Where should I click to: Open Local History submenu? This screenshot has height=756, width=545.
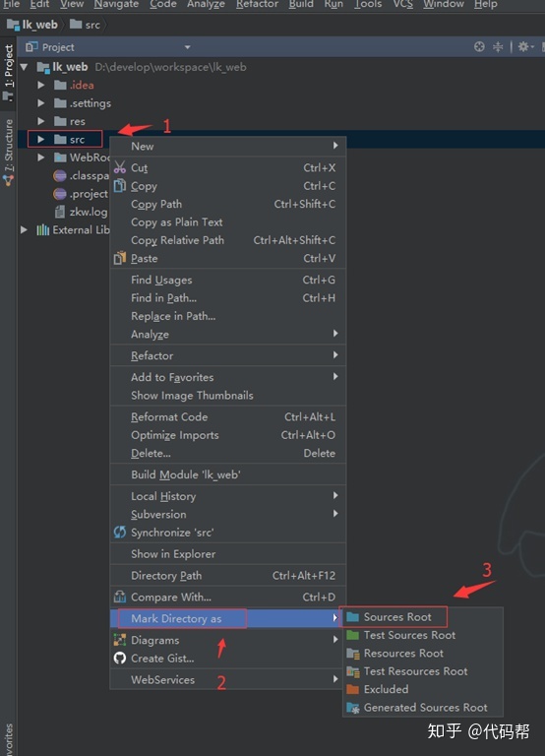point(228,496)
